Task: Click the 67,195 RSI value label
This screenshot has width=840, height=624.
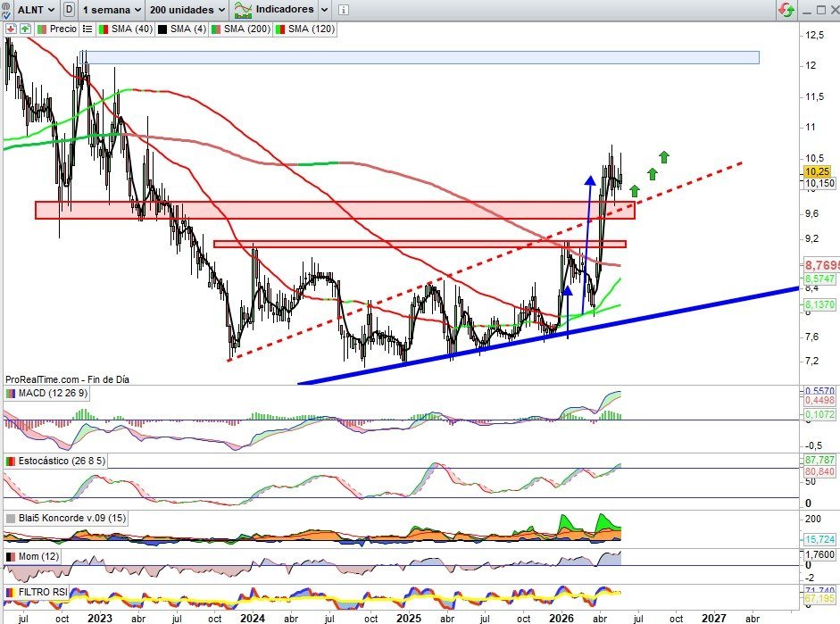Action: point(819,598)
